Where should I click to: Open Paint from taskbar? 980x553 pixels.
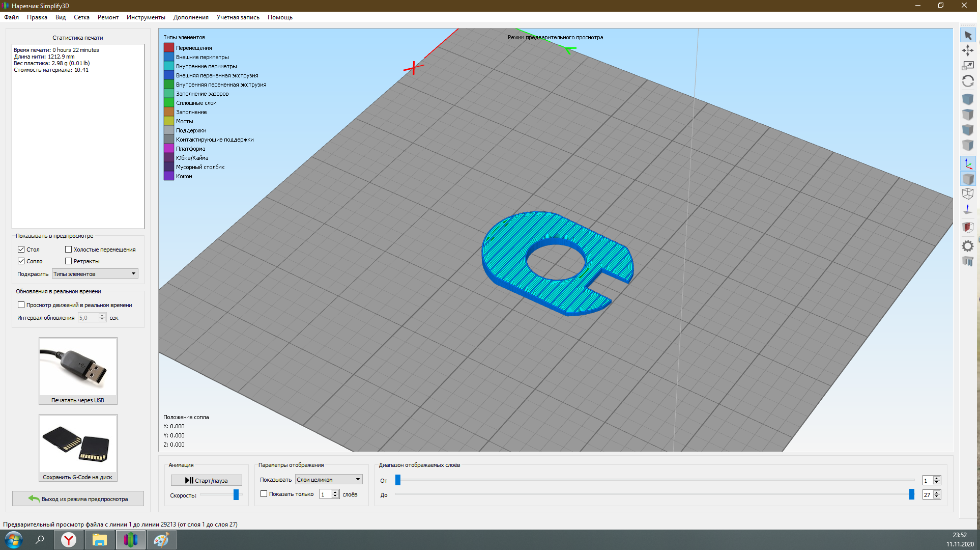[x=161, y=540]
